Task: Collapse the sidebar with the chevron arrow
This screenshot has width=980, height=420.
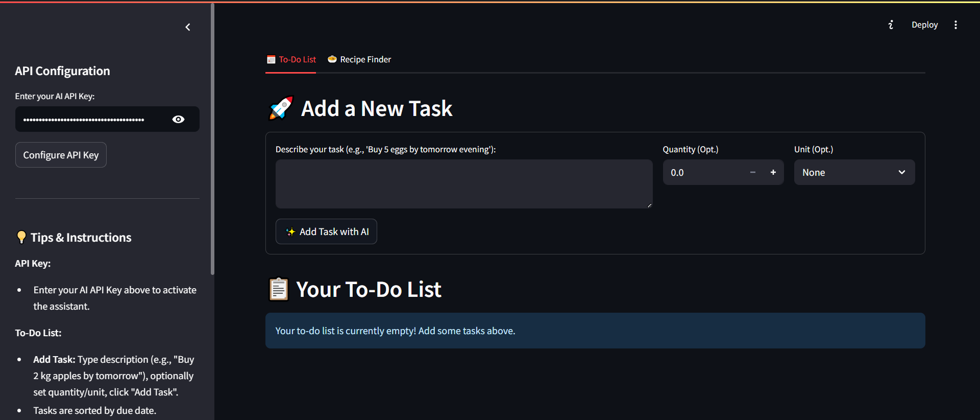Action: pos(188,27)
